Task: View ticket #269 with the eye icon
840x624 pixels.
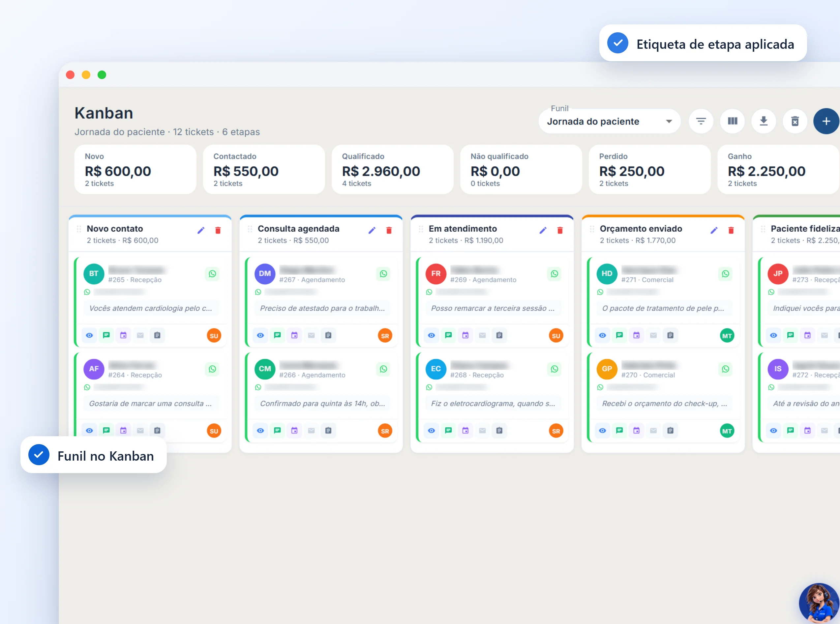Action: [x=432, y=335]
